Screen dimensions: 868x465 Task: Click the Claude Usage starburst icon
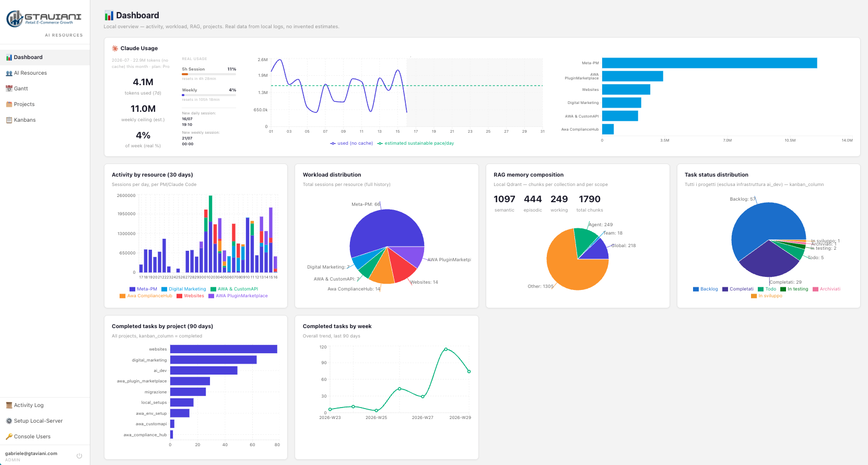[115, 48]
